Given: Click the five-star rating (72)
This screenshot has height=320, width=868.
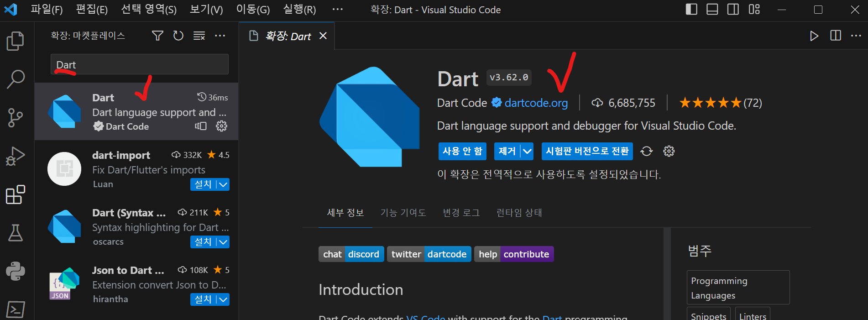Looking at the screenshot, I should point(721,103).
